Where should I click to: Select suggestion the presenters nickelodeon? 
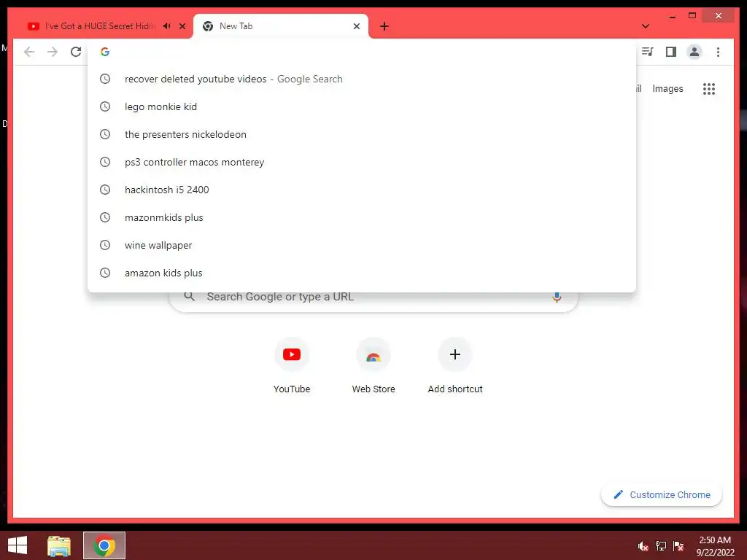[x=362, y=134]
